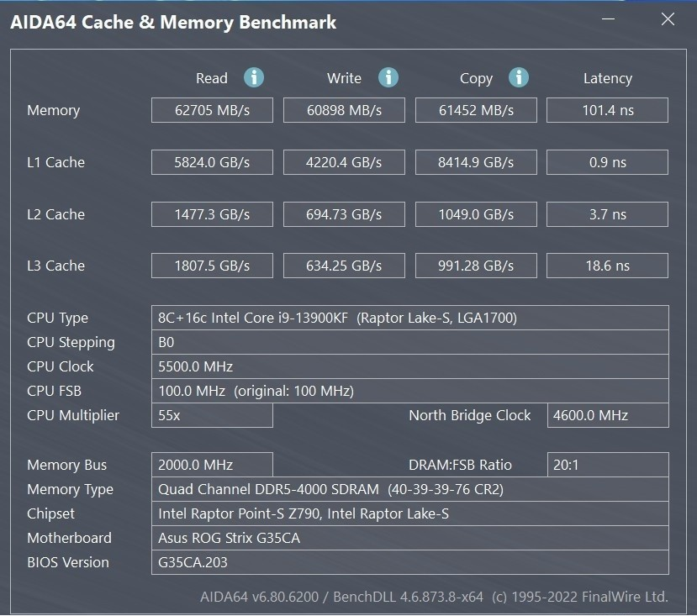The image size is (697, 616).
Task: Click the Memory Copy value 61452 MB/s
Action: point(476,110)
